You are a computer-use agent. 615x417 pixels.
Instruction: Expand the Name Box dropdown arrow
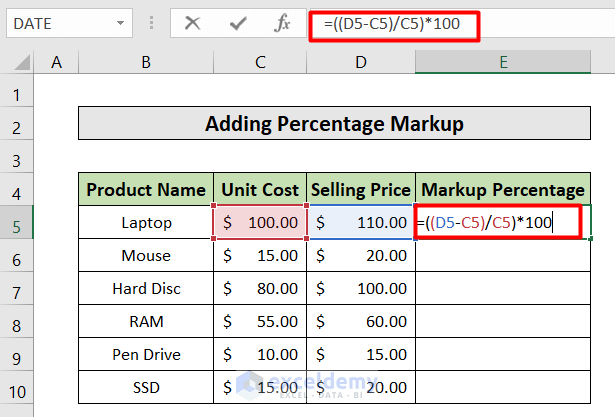pos(121,22)
